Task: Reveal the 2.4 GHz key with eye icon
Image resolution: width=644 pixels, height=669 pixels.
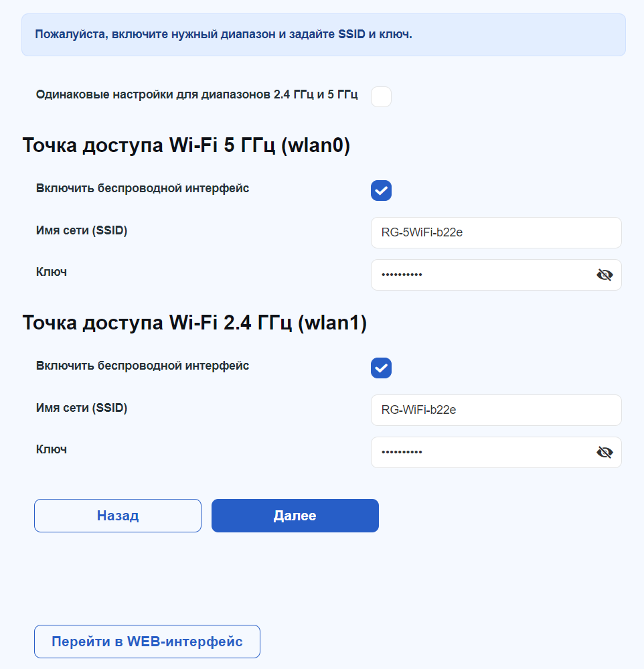Action: pyautogui.click(x=605, y=453)
